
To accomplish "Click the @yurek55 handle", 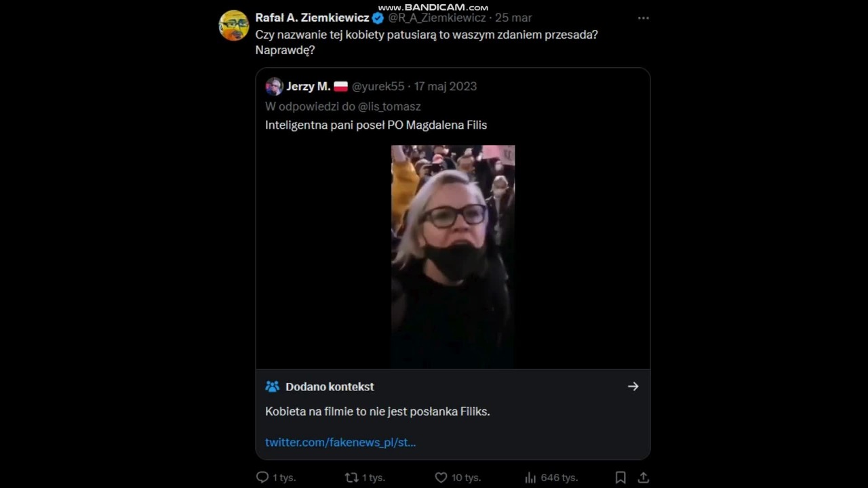I will coord(378,86).
